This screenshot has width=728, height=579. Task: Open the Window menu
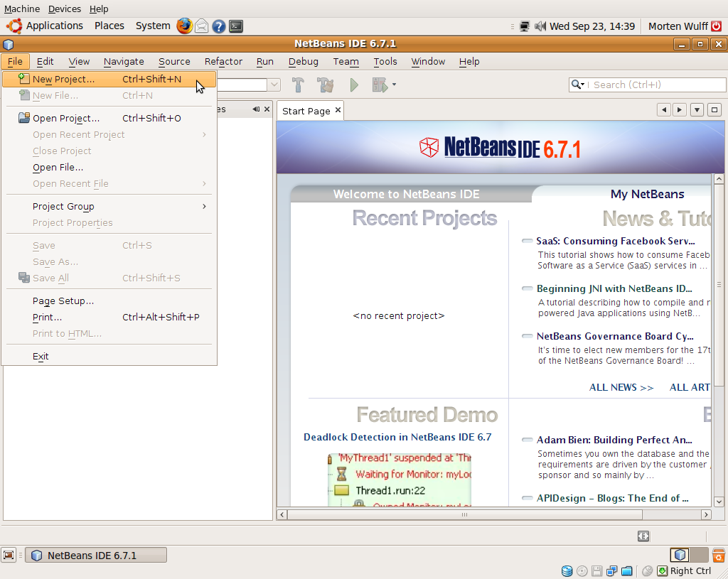tap(428, 61)
